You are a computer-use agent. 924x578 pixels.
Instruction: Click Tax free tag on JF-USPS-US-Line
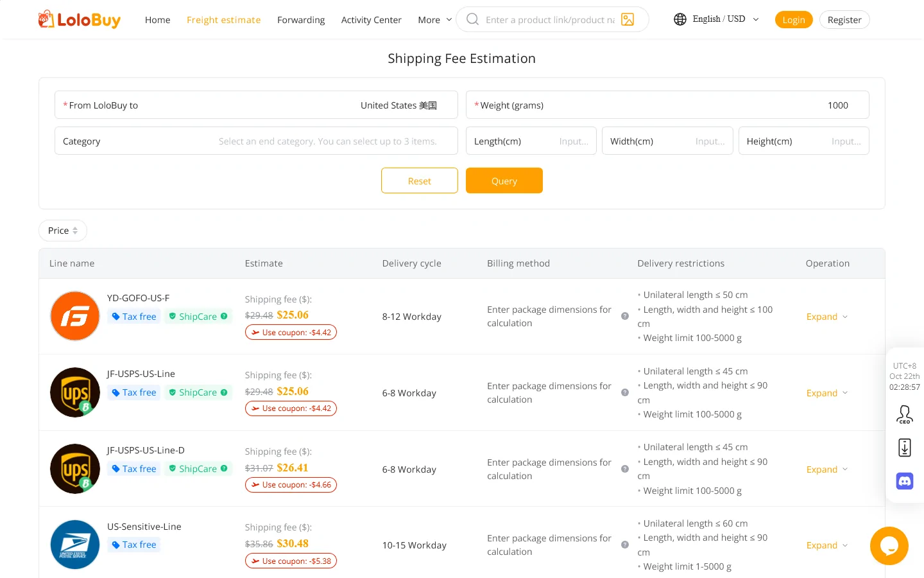[x=134, y=392]
